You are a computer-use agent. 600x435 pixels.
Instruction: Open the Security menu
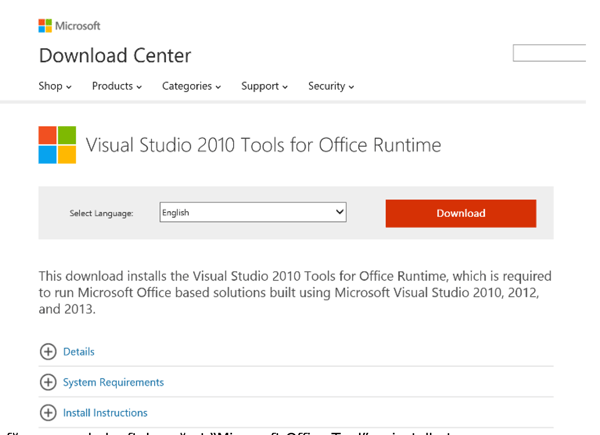coord(331,86)
